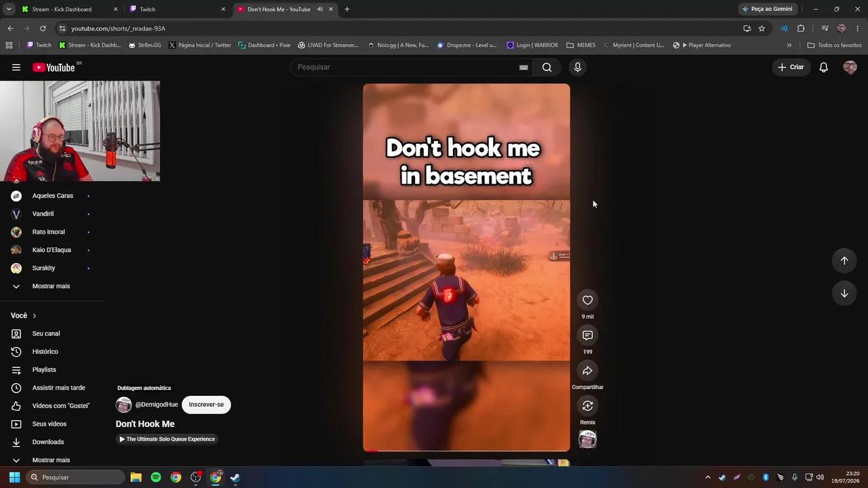Open Vídeos com "Gostei"
Image resolution: width=868 pixels, height=488 pixels.
[60, 406]
